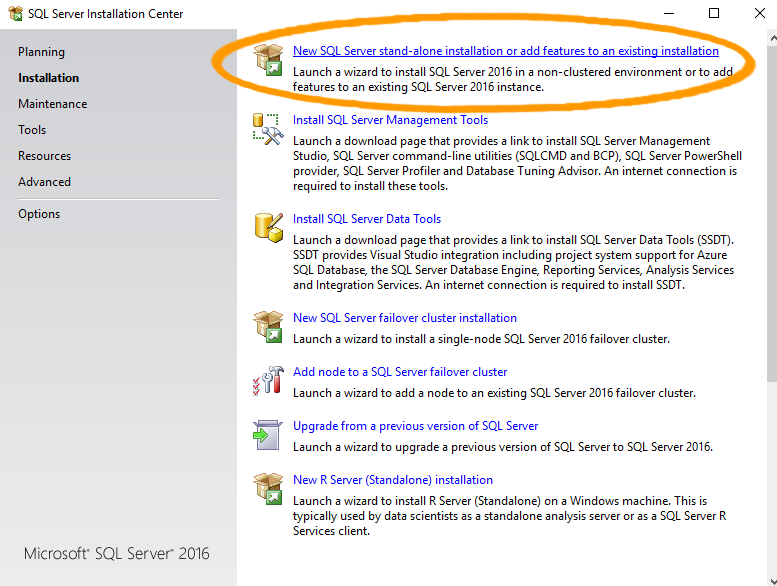Open the Tools section
Viewport: 777px width, 586px height.
click(x=32, y=130)
